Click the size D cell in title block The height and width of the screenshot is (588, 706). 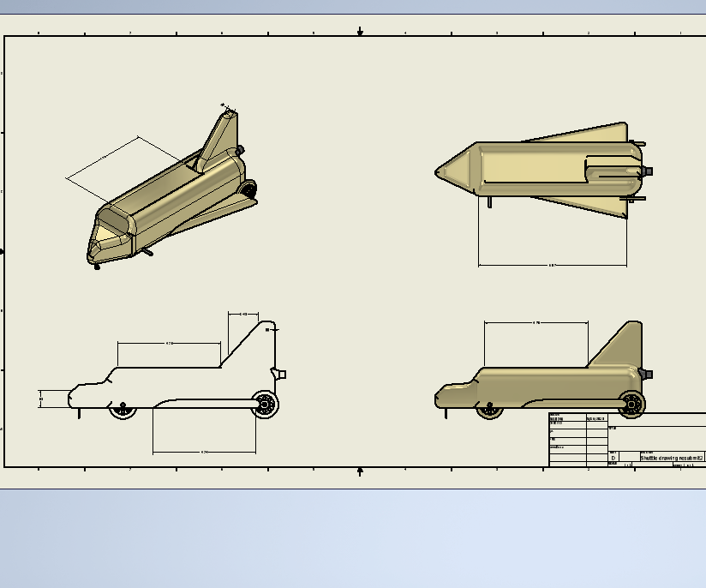(613, 456)
